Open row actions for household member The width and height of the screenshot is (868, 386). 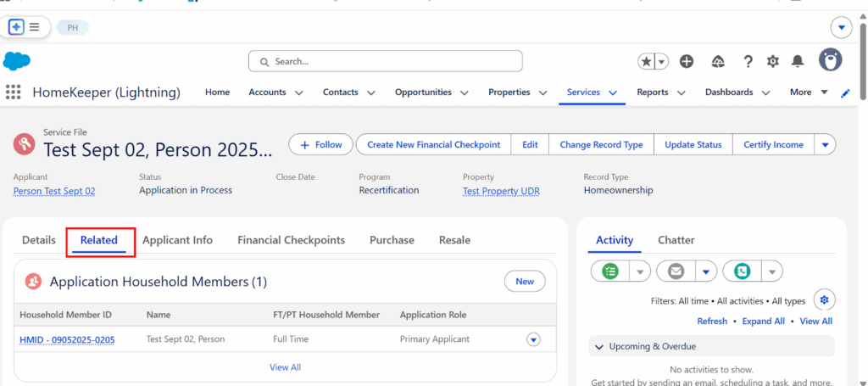pyautogui.click(x=533, y=339)
